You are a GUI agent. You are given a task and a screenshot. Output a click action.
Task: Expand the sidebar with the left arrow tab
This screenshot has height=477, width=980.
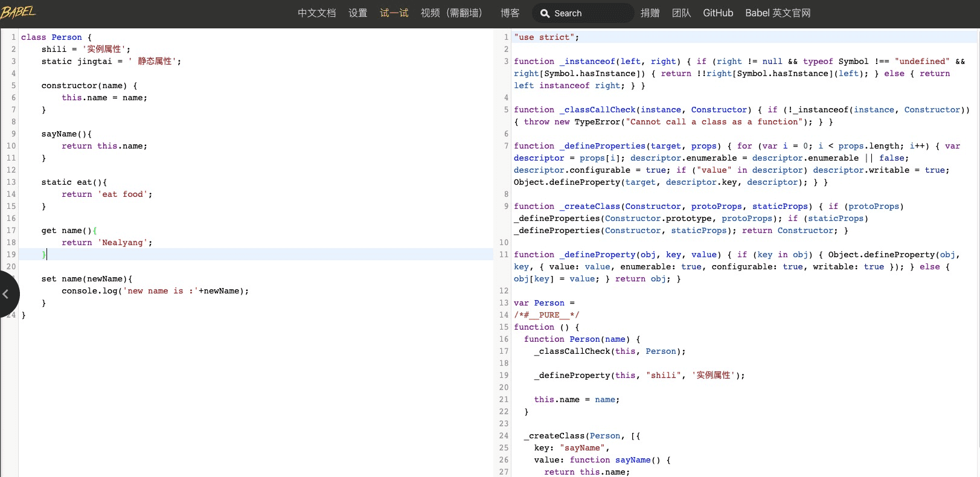6,294
